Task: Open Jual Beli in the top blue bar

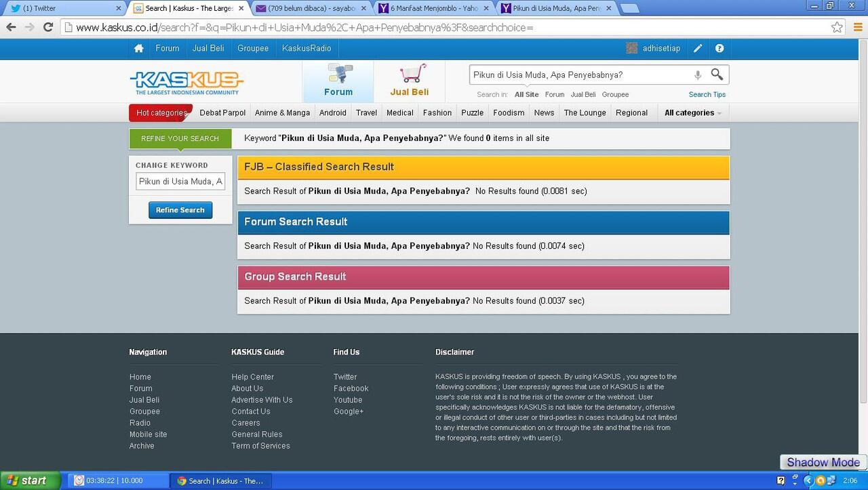Action: pos(208,48)
